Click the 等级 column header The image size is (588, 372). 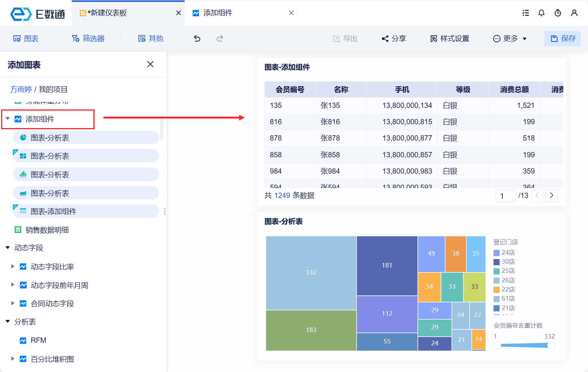coord(463,90)
